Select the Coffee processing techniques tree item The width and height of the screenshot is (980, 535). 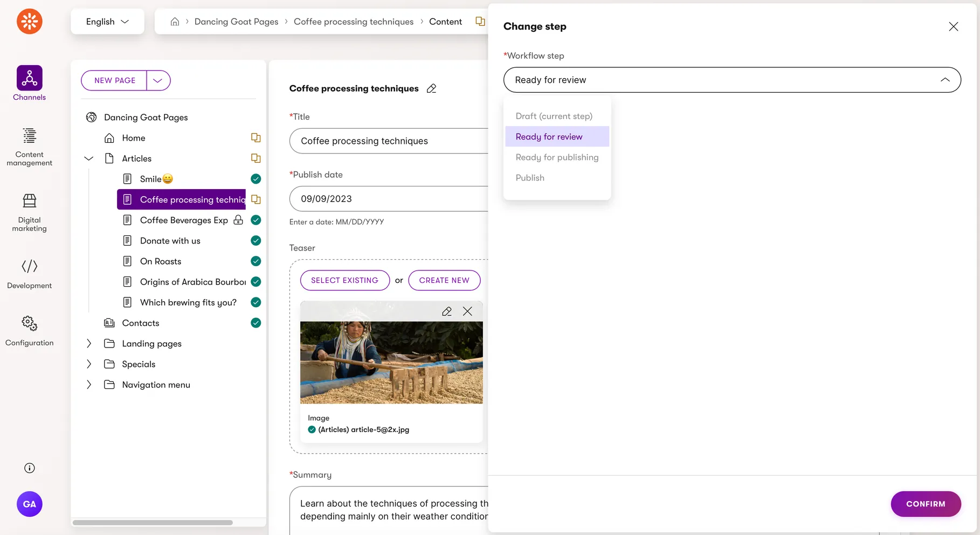[x=181, y=199]
